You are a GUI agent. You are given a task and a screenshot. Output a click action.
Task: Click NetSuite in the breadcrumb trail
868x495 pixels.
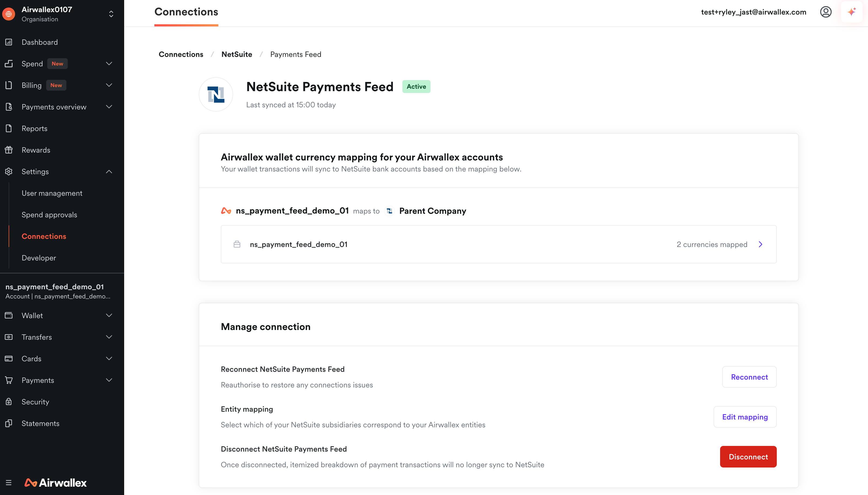point(236,54)
